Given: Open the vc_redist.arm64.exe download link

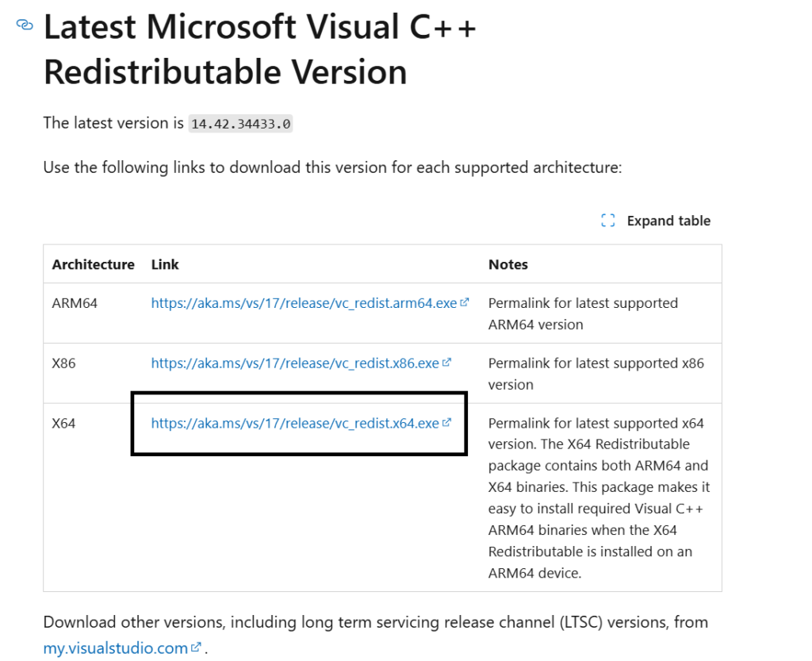Looking at the screenshot, I should (x=304, y=303).
